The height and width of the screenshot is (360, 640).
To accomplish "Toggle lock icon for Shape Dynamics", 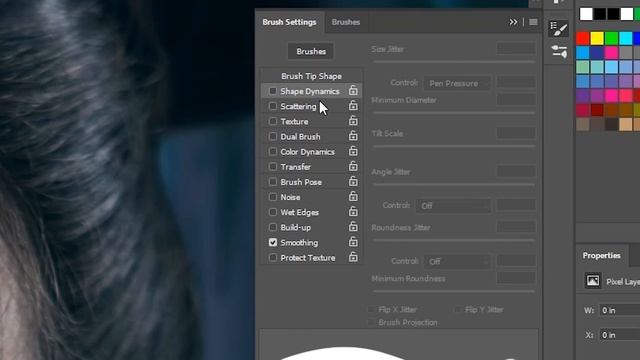I will pyautogui.click(x=353, y=91).
